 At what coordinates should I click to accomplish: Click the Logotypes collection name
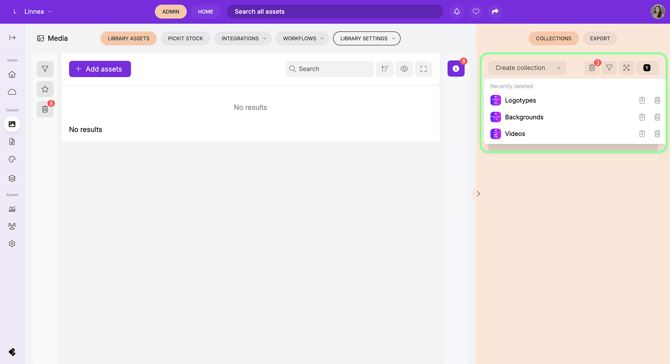(520, 100)
